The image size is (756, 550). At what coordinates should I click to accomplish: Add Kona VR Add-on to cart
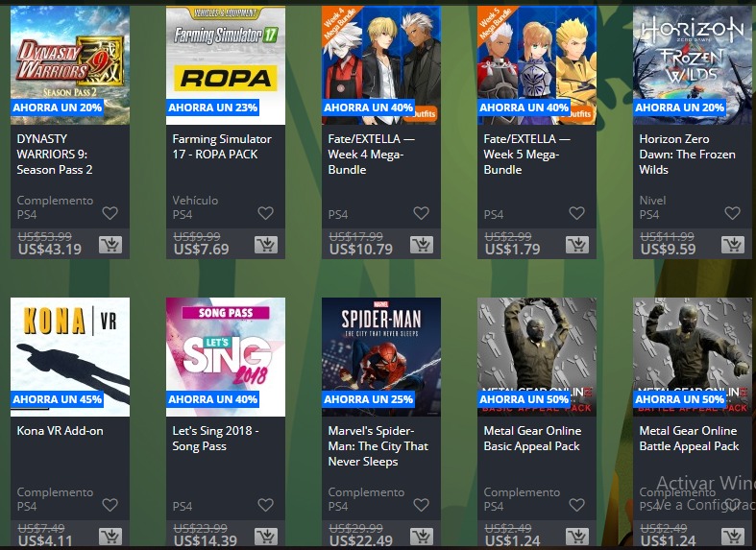(110, 537)
